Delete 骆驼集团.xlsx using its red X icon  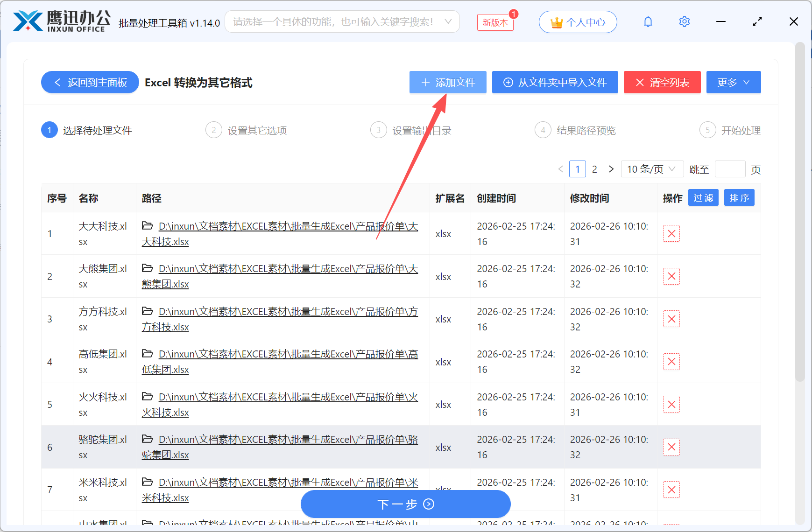(x=671, y=447)
